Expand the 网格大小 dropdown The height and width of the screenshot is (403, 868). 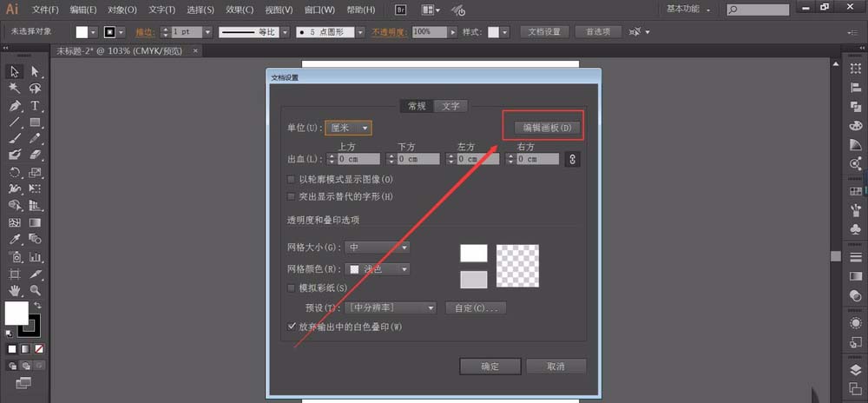pos(378,248)
